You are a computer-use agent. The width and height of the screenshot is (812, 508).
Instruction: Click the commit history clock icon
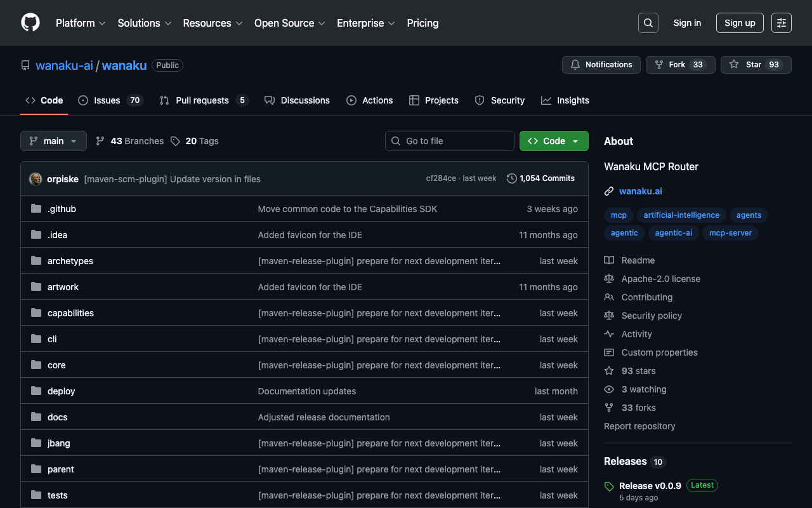(x=511, y=178)
